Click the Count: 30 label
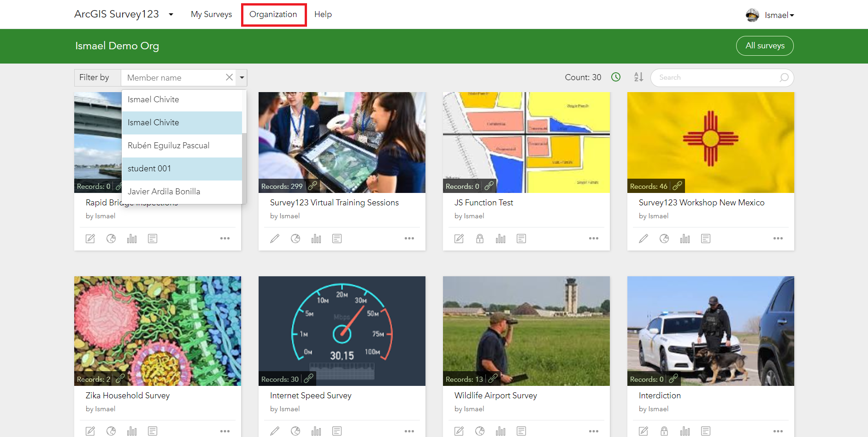The height and width of the screenshot is (437, 868). click(x=583, y=77)
